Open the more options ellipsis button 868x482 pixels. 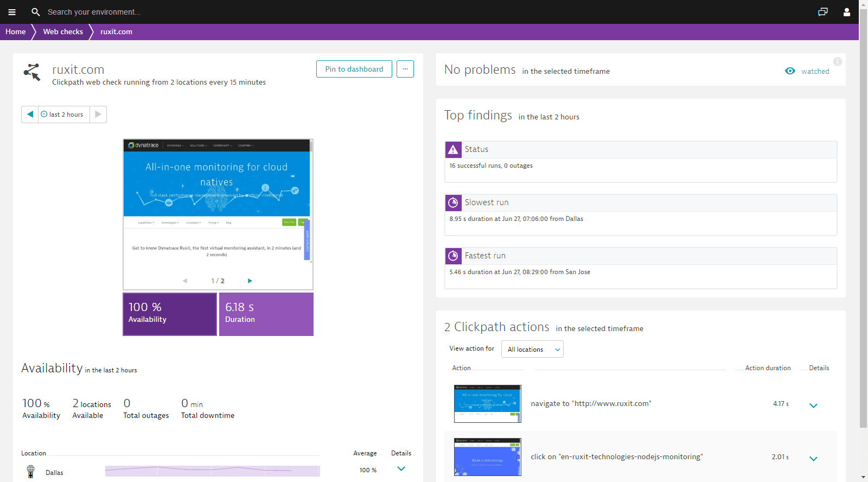click(x=405, y=69)
